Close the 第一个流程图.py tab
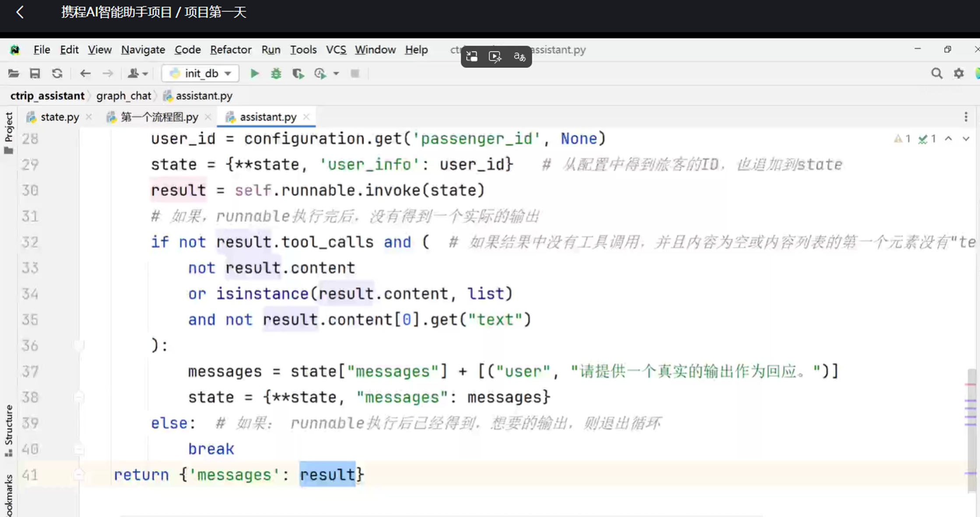The image size is (980, 517). pos(208,117)
